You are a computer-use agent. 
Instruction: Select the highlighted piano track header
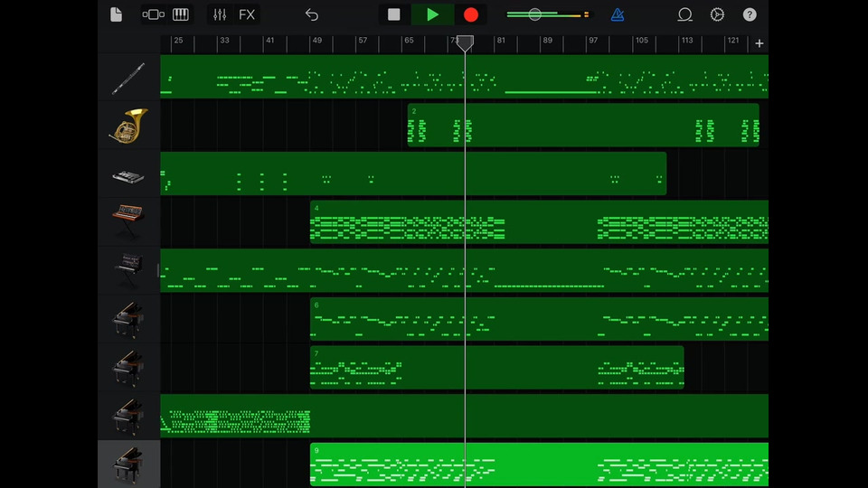tap(129, 465)
